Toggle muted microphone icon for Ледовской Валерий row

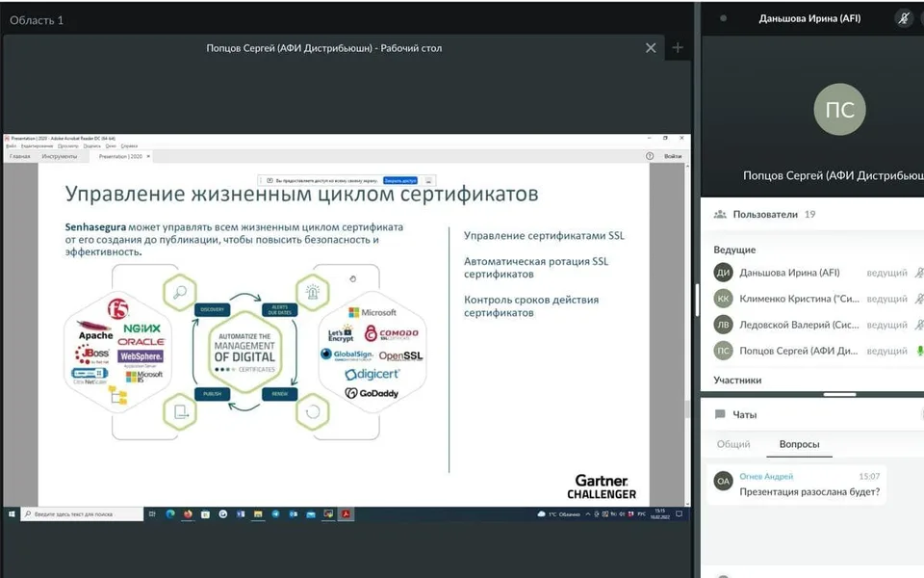point(919,325)
